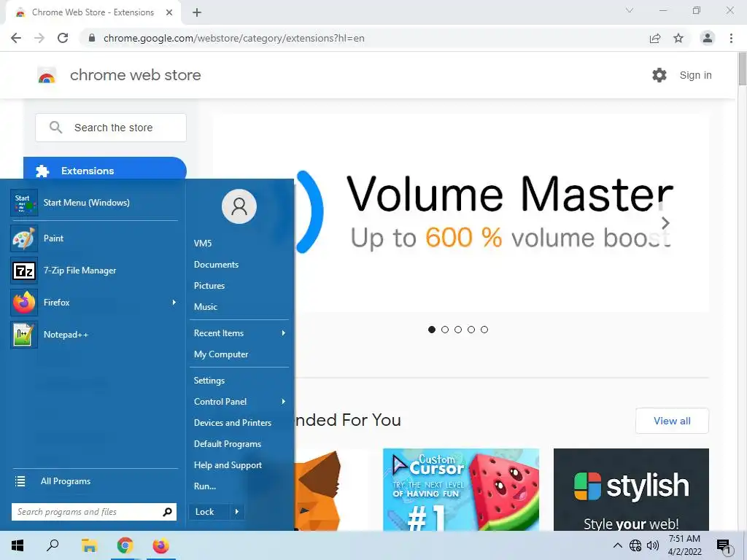Open File Explorer from the taskbar
Image resolution: width=747 pixels, height=560 pixels.
coord(89,545)
